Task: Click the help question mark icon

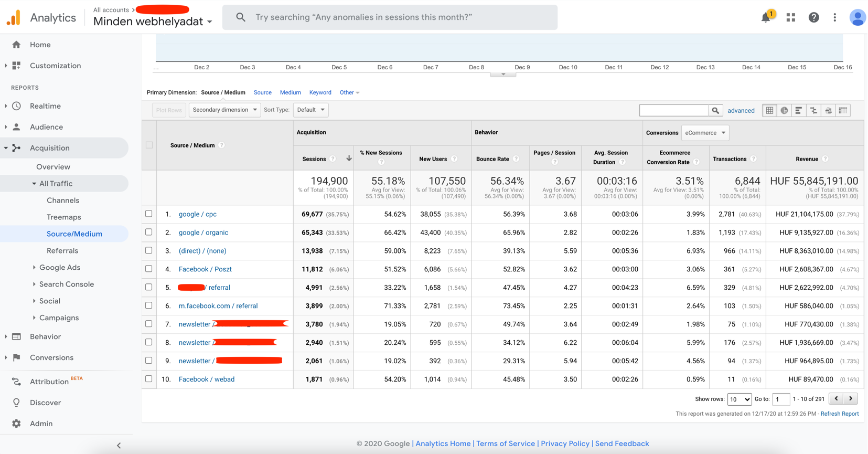Action: [813, 17]
